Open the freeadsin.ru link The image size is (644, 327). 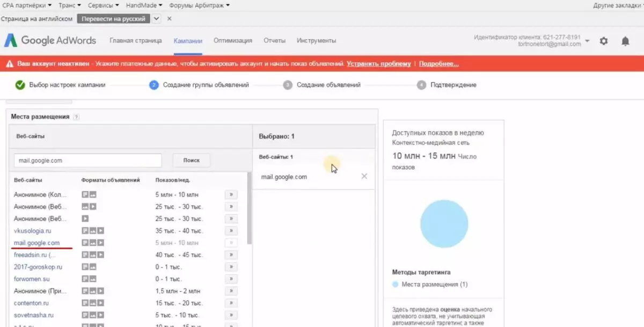tap(34, 255)
